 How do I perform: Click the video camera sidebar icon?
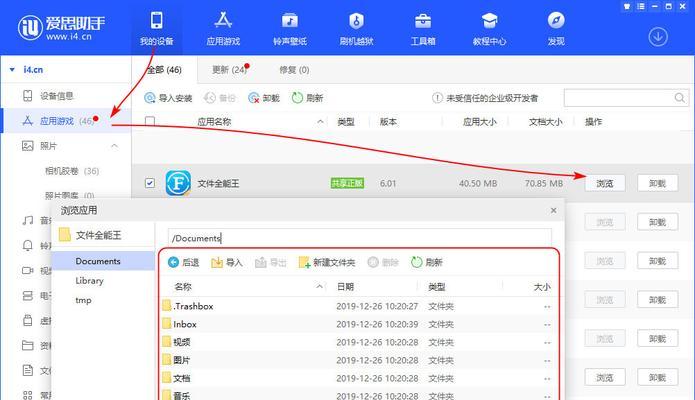[x=27, y=270]
